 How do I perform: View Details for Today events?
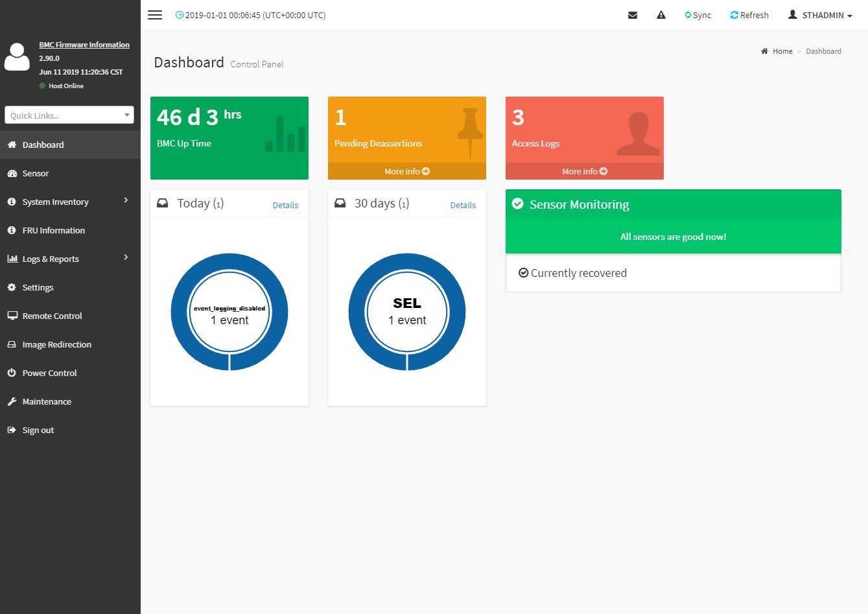pos(285,205)
